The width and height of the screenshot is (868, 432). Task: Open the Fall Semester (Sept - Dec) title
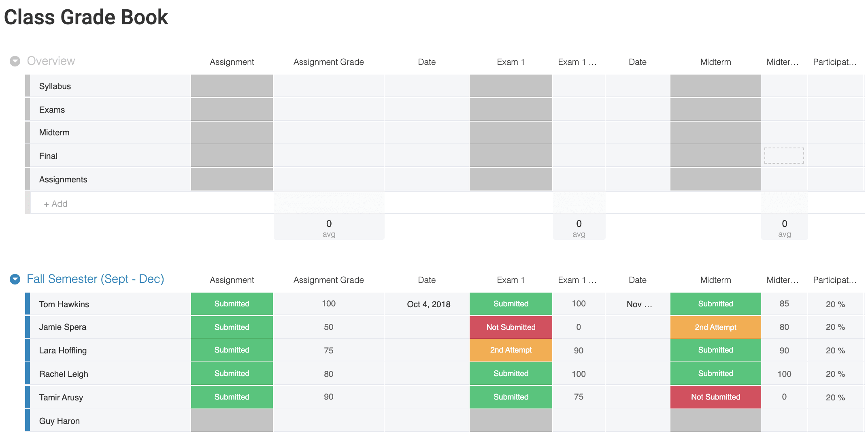click(96, 279)
